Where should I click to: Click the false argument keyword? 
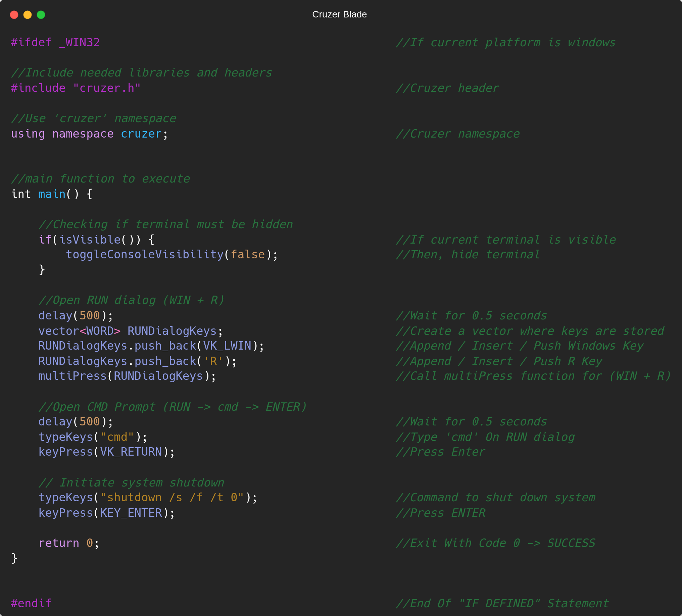pos(248,255)
